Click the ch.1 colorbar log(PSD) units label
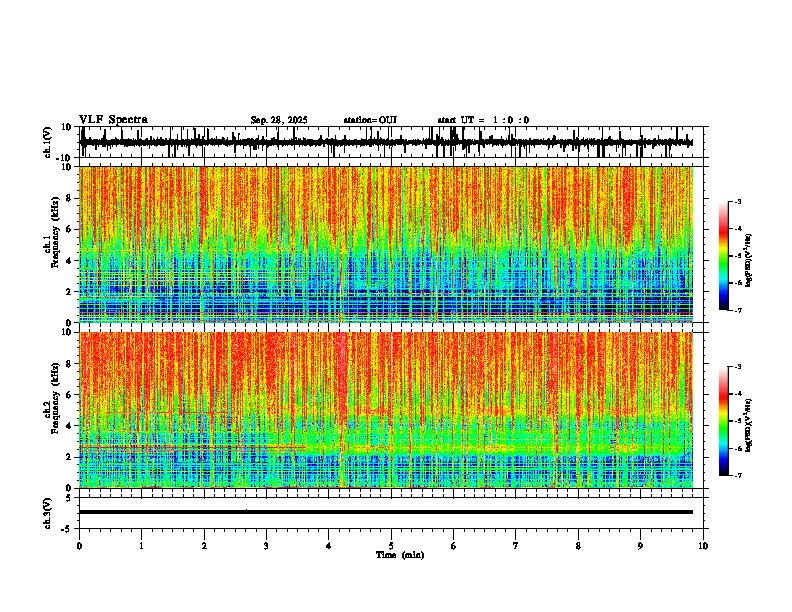 click(x=749, y=261)
